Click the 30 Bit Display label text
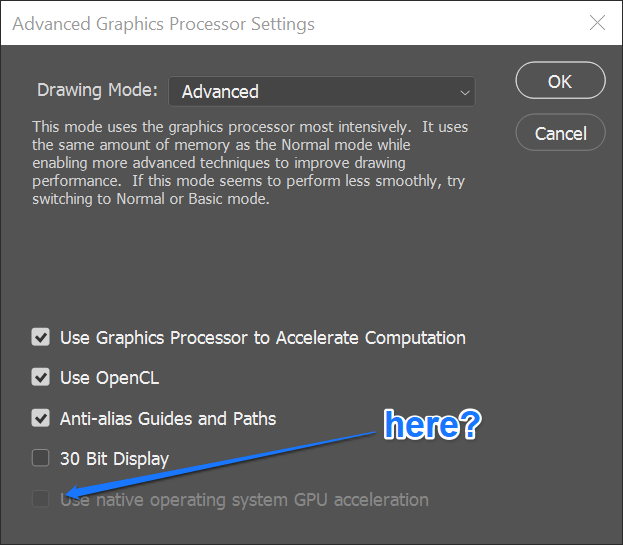623x545 pixels. pyautogui.click(x=114, y=459)
